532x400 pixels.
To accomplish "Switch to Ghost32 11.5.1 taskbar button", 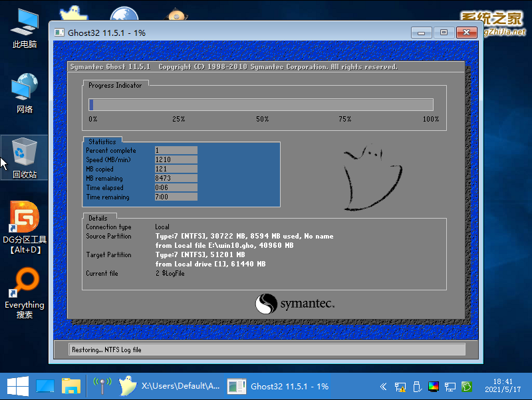I will click(279, 386).
